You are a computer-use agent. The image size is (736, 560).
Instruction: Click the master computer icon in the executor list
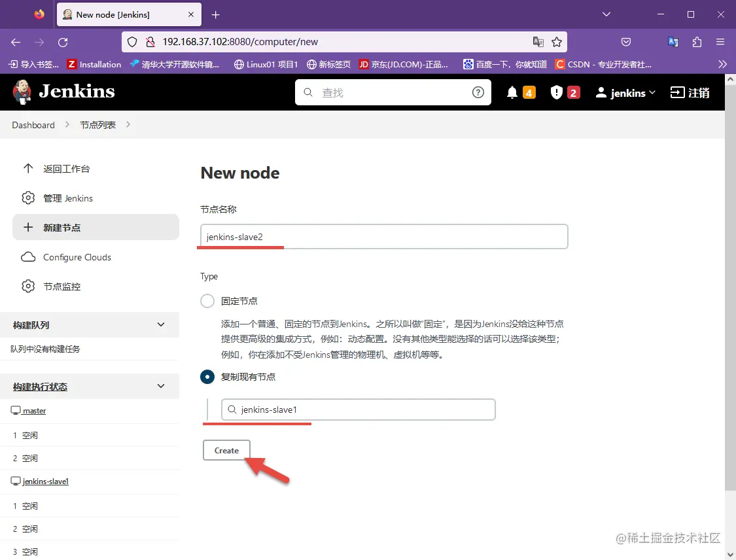click(16, 410)
